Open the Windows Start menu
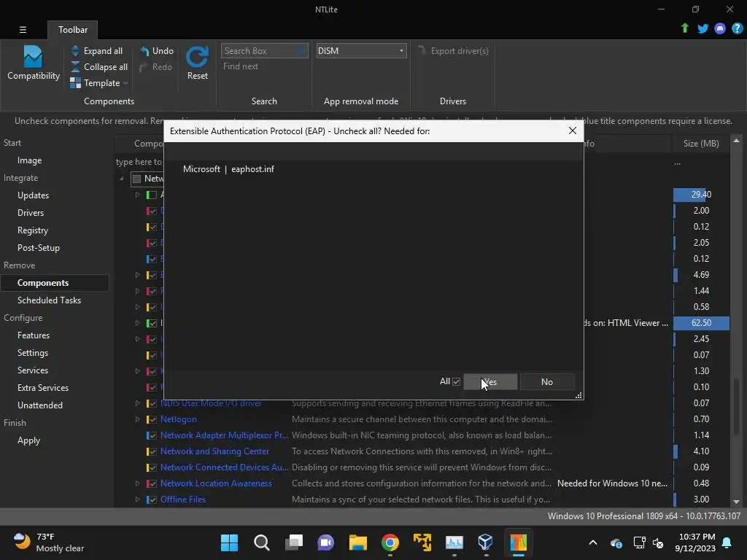Viewport: 747px width, 560px height. (x=229, y=542)
